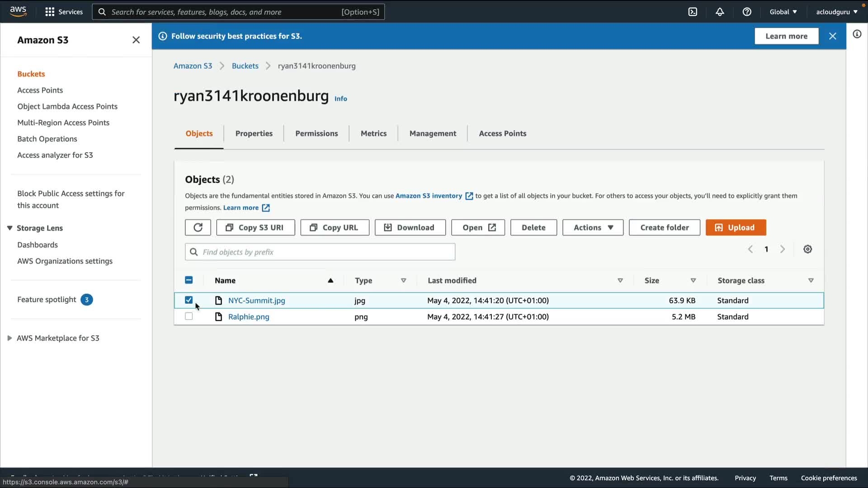Dismiss the security best practices banner
This screenshot has width=868, height=488.
click(x=832, y=36)
